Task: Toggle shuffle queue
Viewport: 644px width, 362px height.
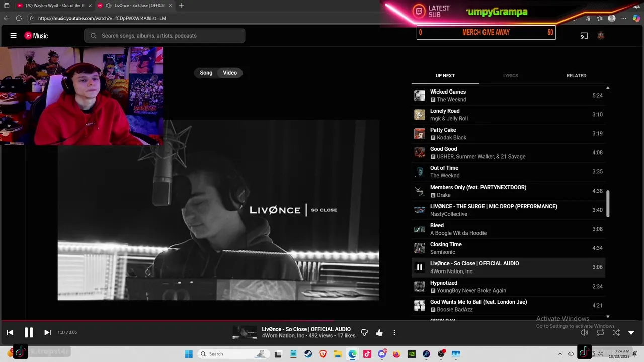Action: 616,332
